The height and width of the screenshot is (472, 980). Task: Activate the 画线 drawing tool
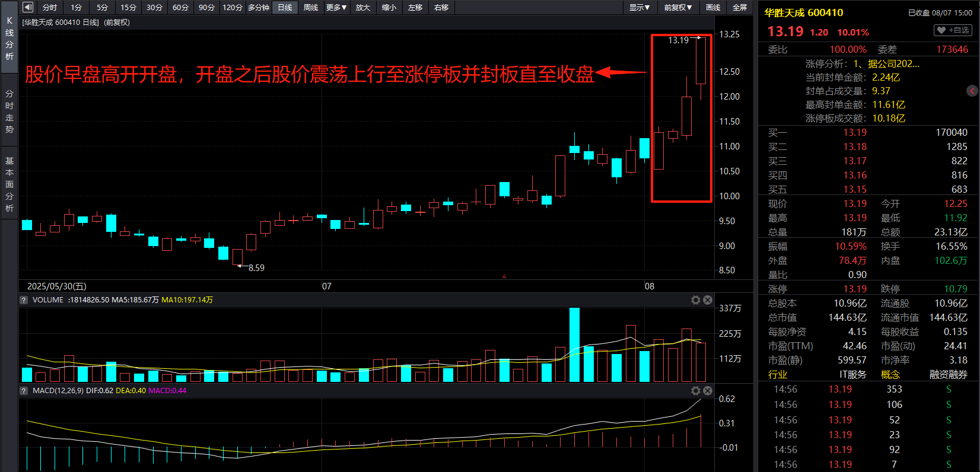[x=713, y=8]
